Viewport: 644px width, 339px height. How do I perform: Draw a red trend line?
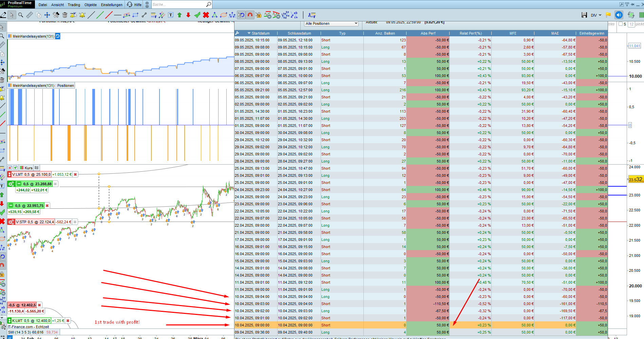[x=109, y=15]
